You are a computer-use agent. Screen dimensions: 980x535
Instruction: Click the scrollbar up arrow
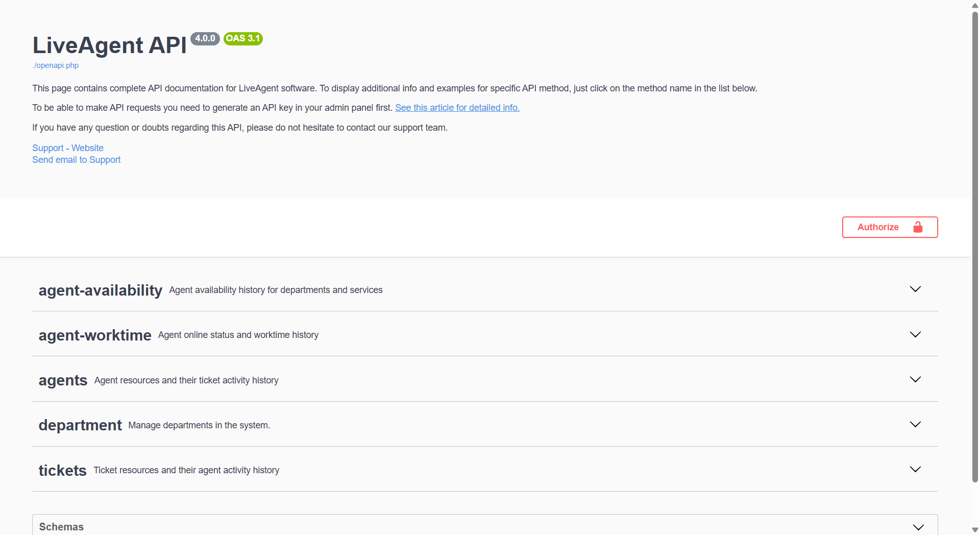click(975, 5)
